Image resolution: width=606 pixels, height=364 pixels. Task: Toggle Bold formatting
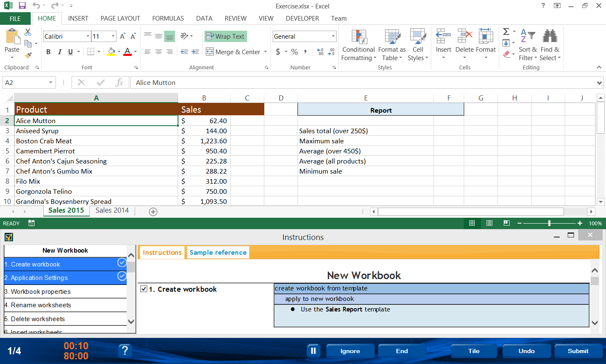click(x=48, y=52)
